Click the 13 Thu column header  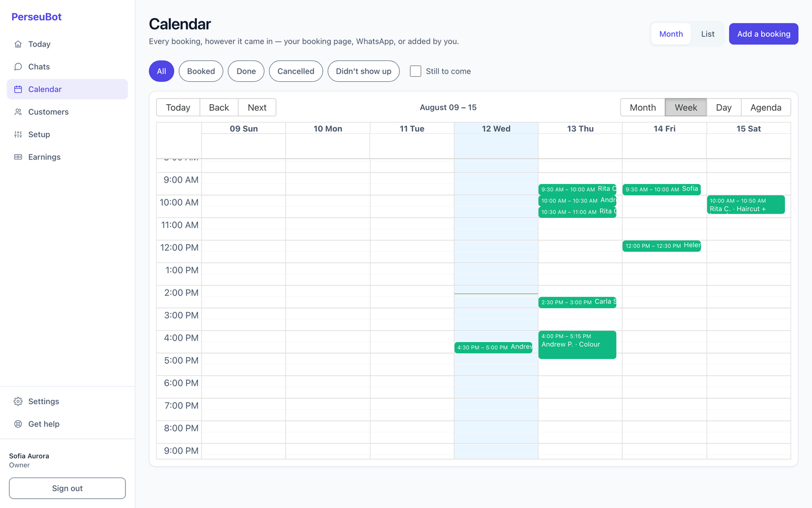(x=580, y=129)
